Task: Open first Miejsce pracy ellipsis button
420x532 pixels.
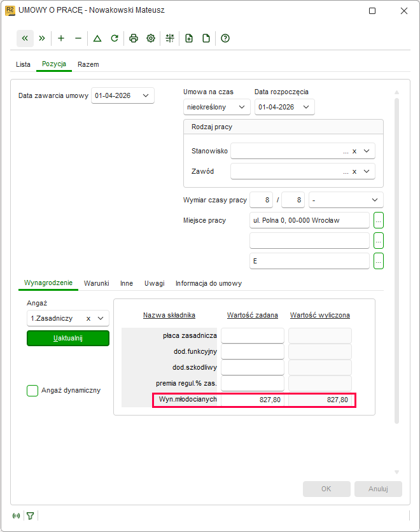Action: pyautogui.click(x=379, y=221)
